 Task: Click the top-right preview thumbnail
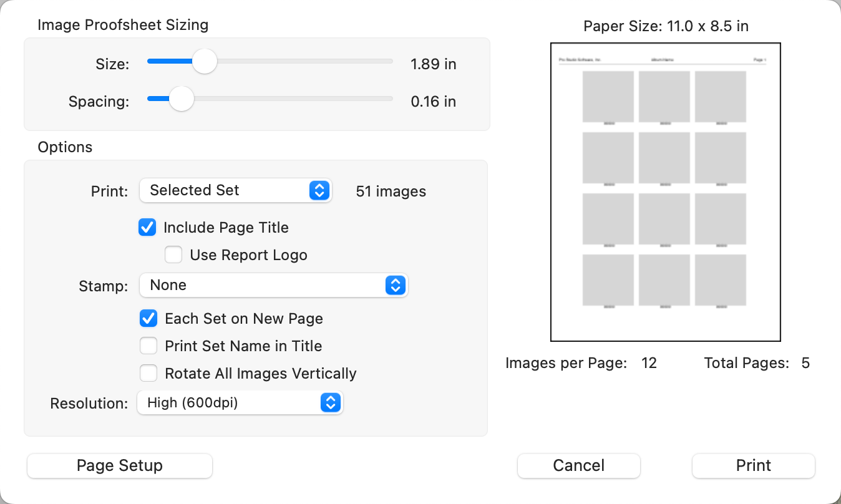720,96
